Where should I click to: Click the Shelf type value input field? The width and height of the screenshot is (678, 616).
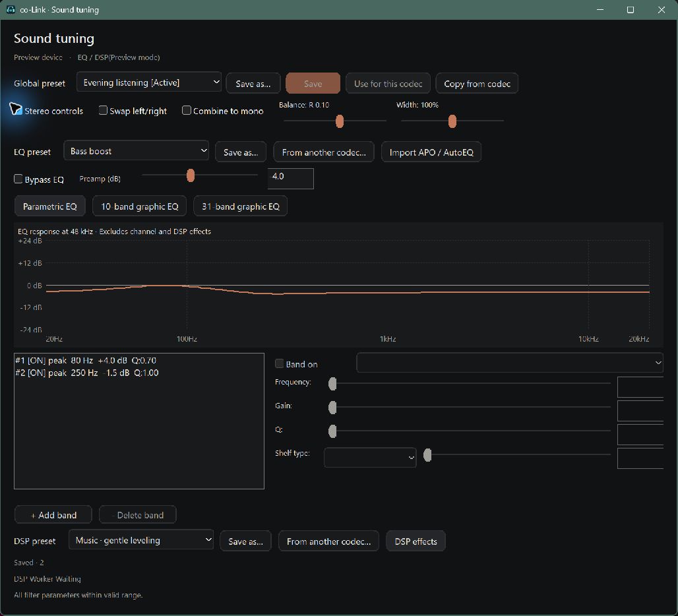[640, 458]
